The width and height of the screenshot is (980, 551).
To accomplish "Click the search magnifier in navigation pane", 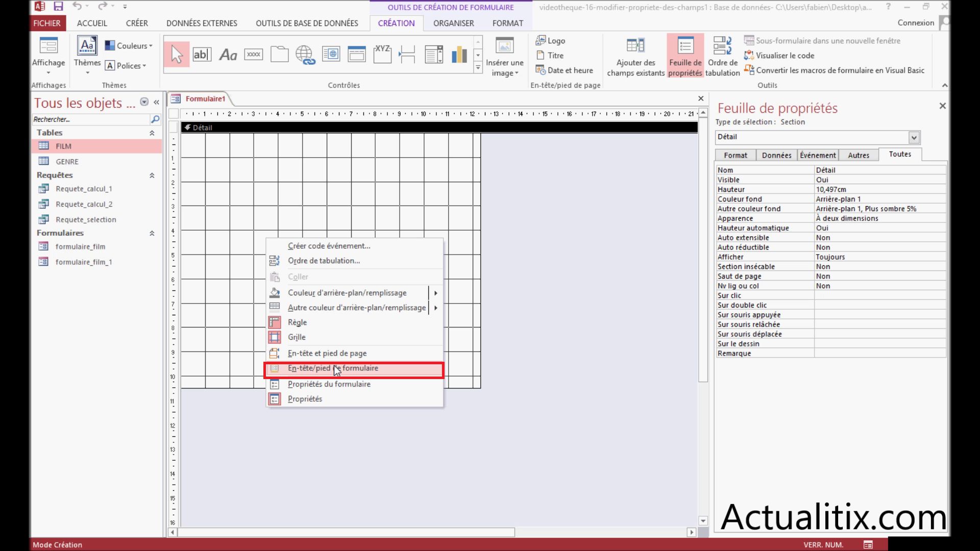I will tap(155, 119).
